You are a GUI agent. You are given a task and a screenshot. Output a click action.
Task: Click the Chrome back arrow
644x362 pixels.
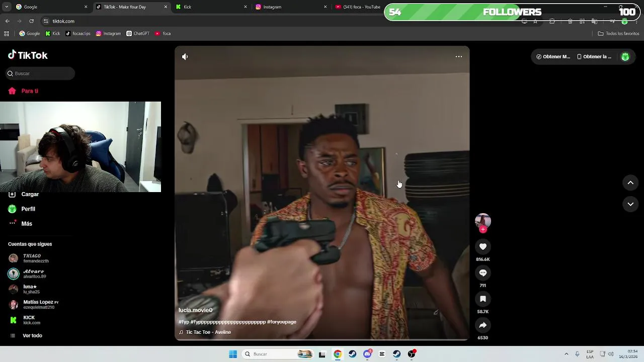pyautogui.click(x=8, y=21)
